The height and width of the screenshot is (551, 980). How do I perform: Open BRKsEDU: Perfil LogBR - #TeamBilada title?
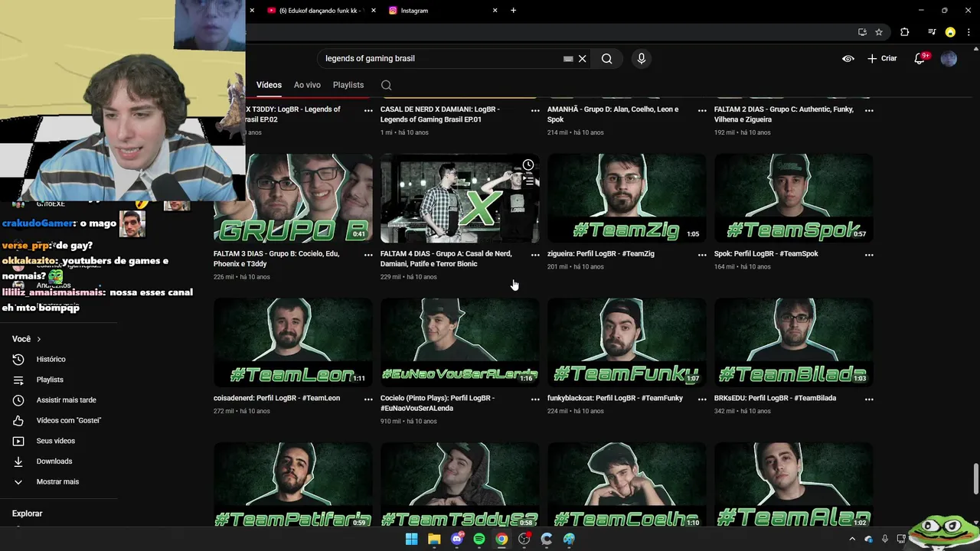tap(775, 398)
